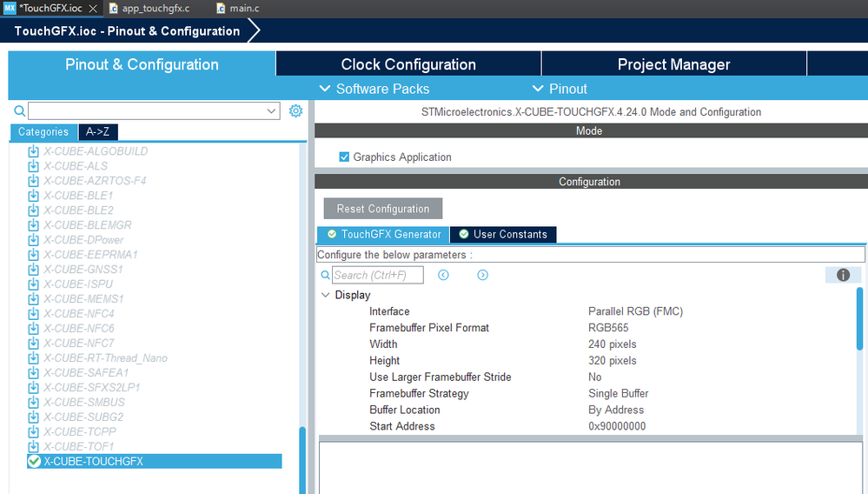Open the User Constants tab
This screenshot has height=494, width=868.
pos(503,234)
